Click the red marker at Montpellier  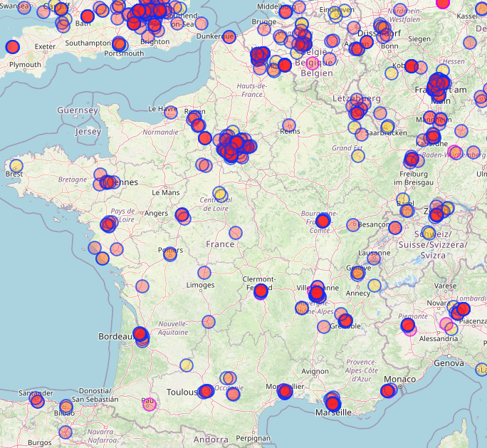[x=285, y=391]
